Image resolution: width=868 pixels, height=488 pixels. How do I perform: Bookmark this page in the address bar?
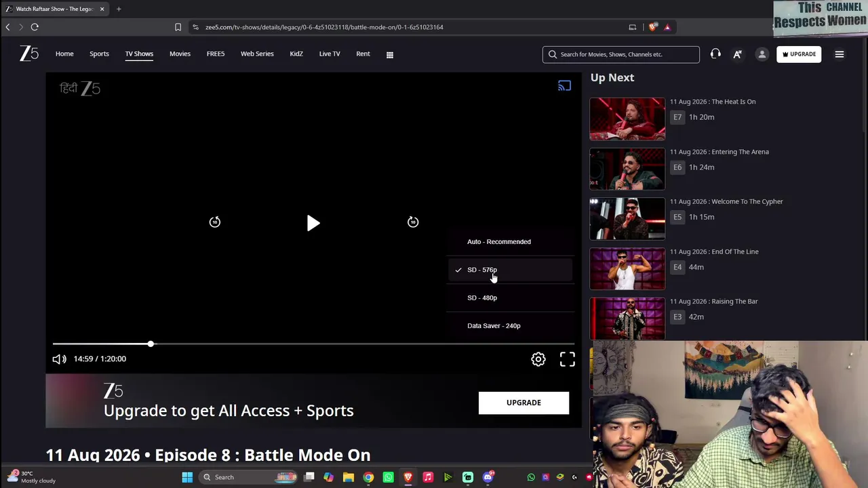pos(178,27)
